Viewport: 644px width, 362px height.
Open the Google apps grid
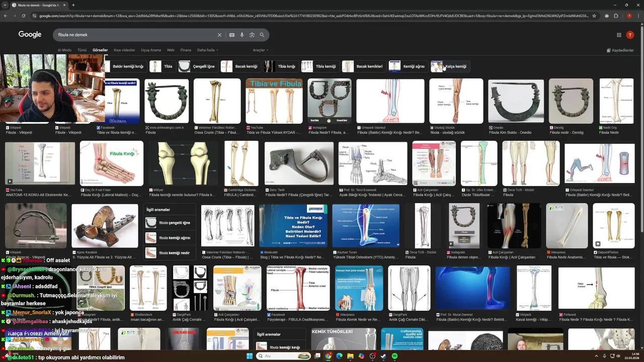pyautogui.click(x=619, y=35)
